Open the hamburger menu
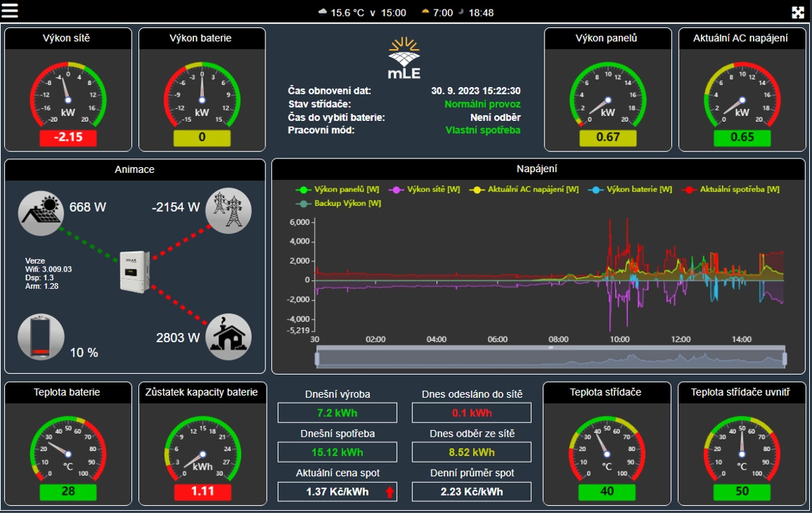The width and height of the screenshot is (812, 513). pyautogui.click(x=12, y=12)
